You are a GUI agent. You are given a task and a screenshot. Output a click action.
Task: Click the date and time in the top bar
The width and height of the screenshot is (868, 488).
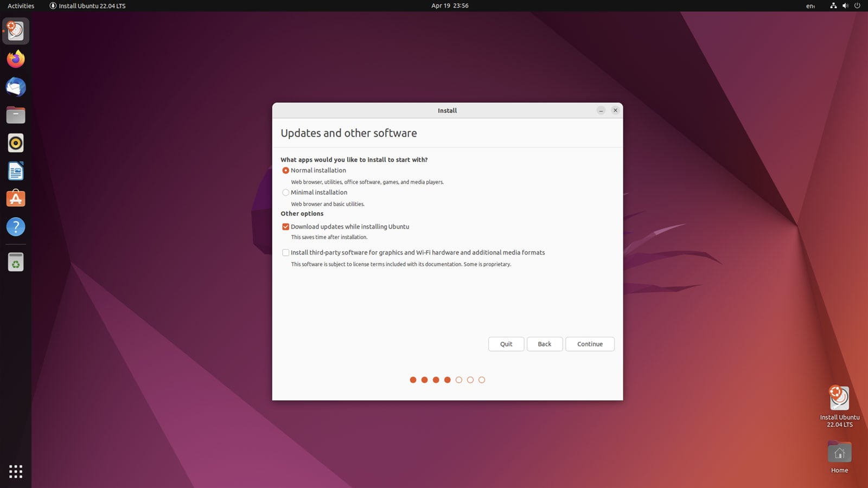450,5
